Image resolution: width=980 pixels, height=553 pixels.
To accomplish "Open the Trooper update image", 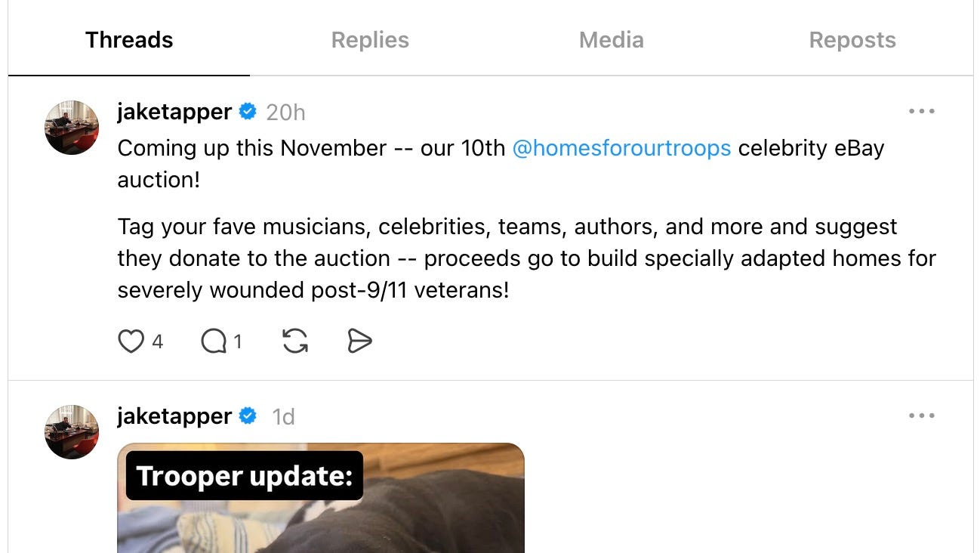I will pos(321,498).
